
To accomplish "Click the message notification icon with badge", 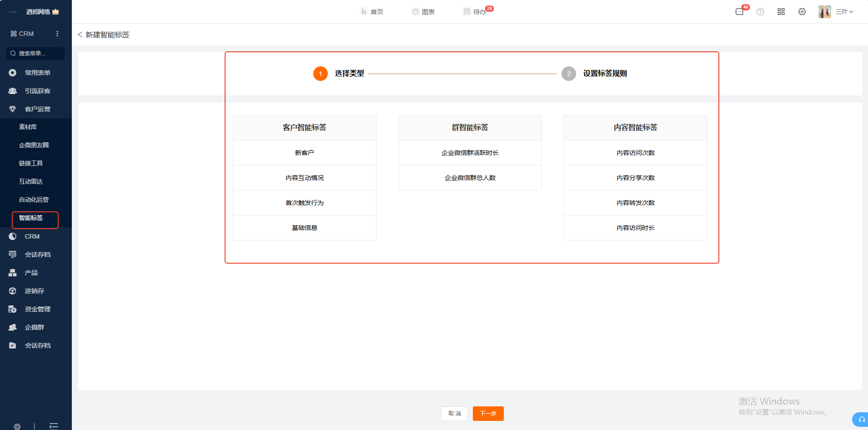I will pyautogui.click(x=739, y=12).
